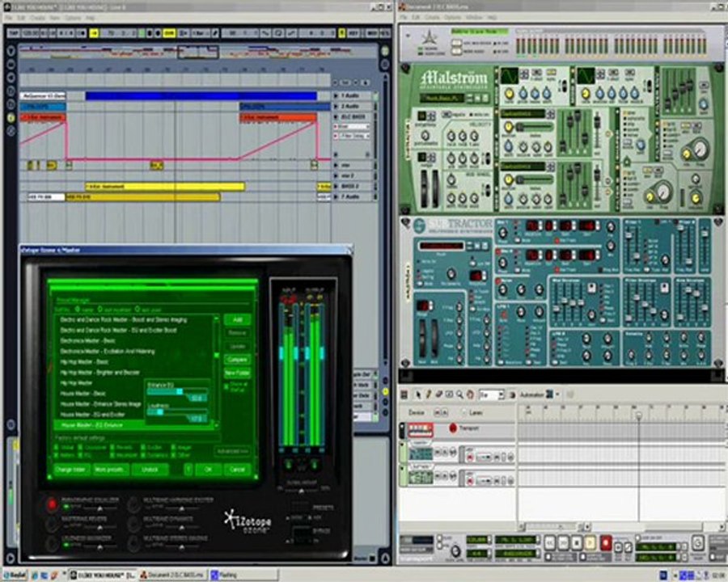
Task: Select Electro and Dance Rock Master - Boost and Stereo Imaging
Action: 124,320
